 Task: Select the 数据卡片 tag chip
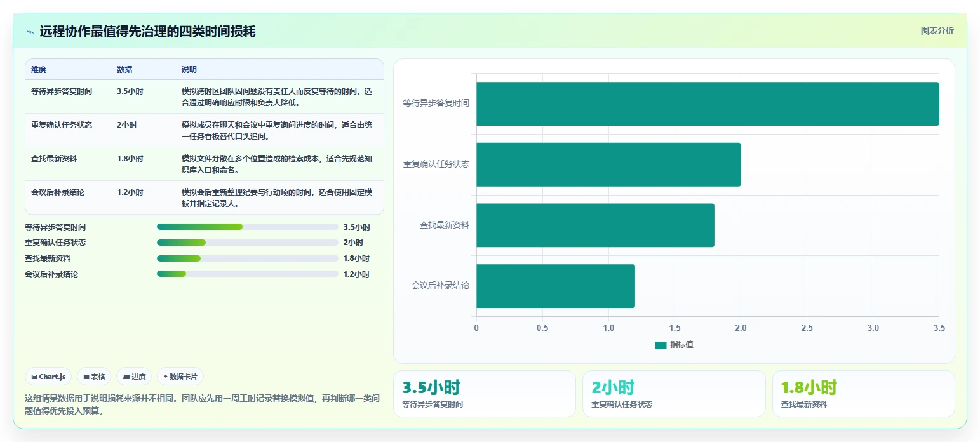180,377
